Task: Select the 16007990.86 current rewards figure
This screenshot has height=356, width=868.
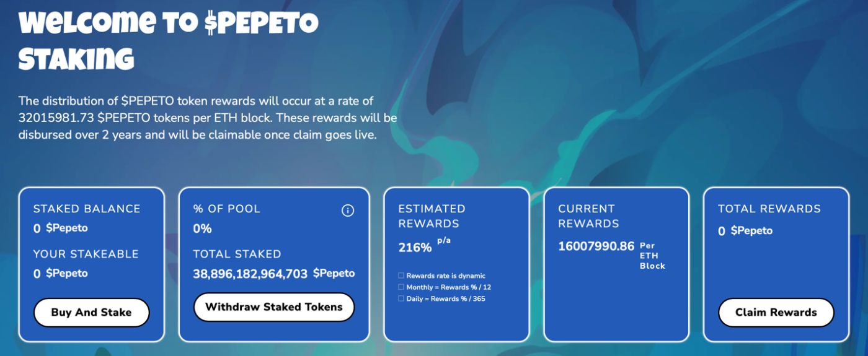Action: pyautogui.click(x=596, y=246)
